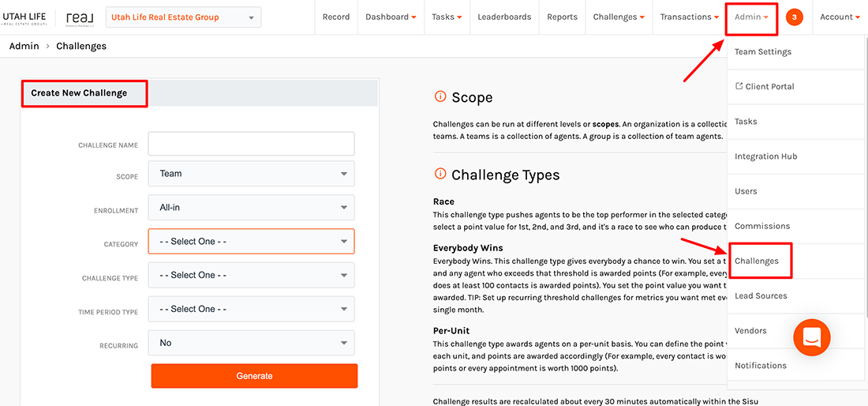Click the Per-Unit heading
The width and height of the screenshot is (868, 406).
[451, 331]
